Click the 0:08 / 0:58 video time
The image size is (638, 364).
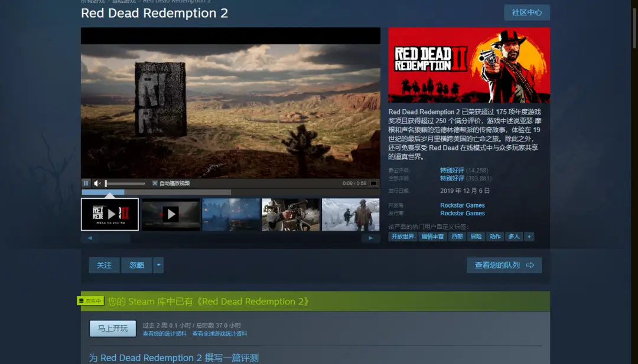(354, 183)
